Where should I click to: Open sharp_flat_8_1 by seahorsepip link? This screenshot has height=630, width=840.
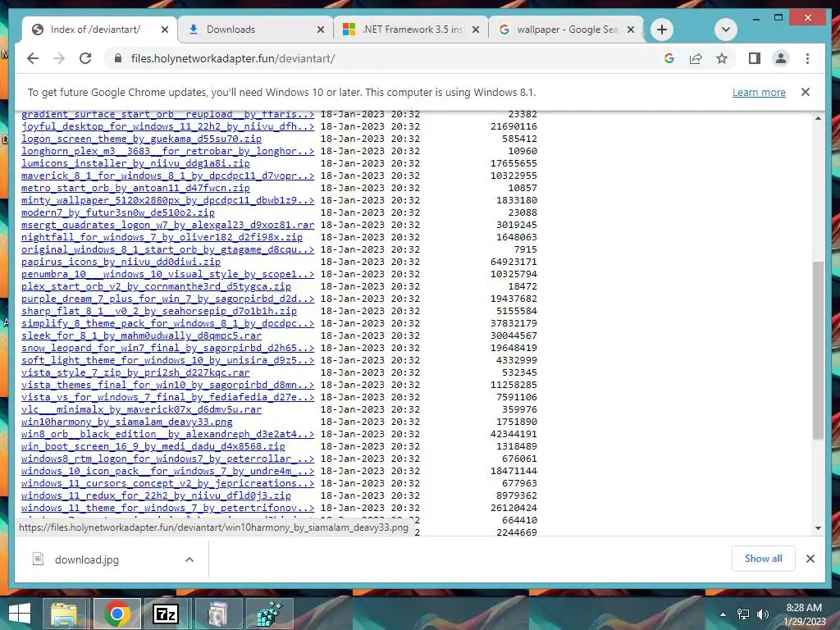click(x=159, y=311)
